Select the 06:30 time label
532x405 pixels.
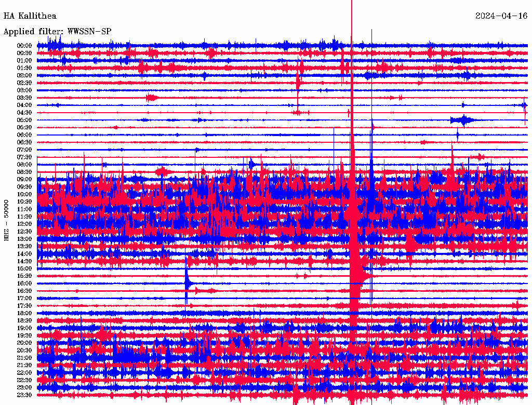[x=24, y=142]
